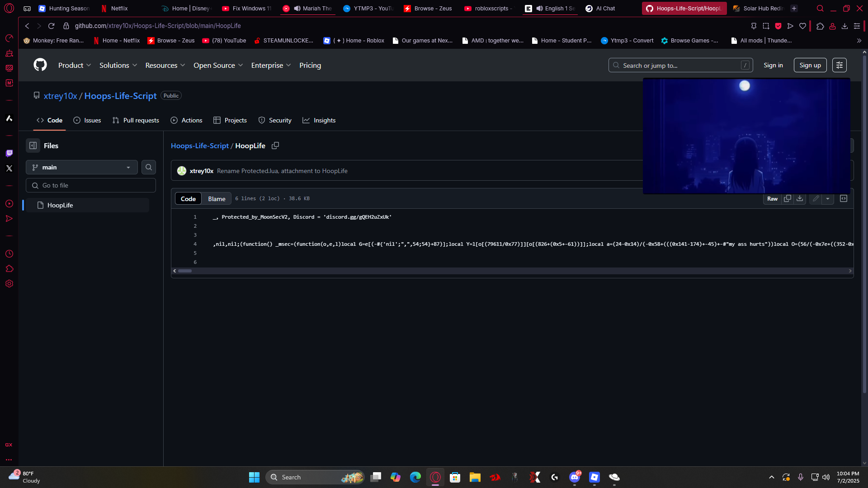This screenshot has width=868, height=488.
Task: Open the Insights tab
Action: (x=319, y=120)
